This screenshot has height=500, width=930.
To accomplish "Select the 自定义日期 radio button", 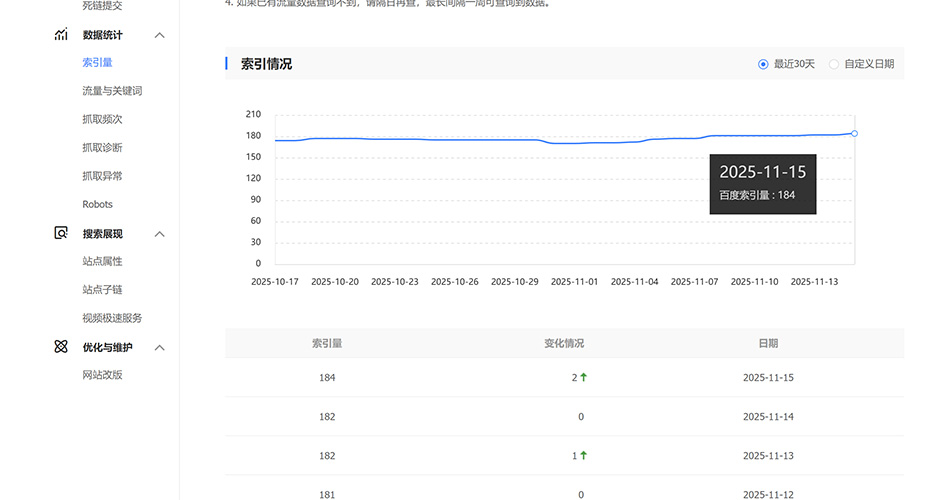I will click(x=834, y=64).
